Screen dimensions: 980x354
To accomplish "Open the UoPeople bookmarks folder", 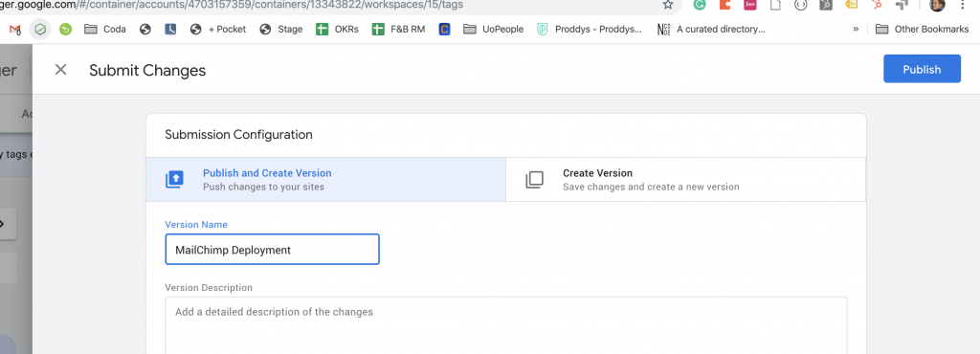I will pyautogui.click(x=493, y=30).
